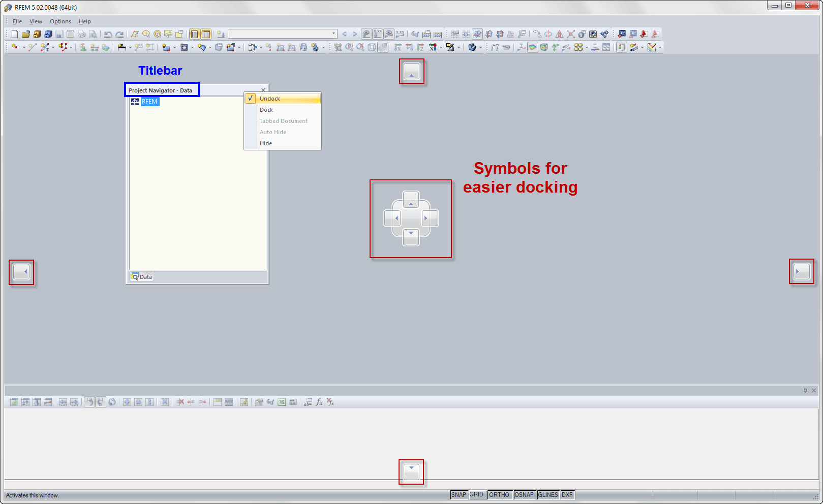The width and height of the screenshot is (823, 504).
Task: Open the Options menu
Action: coord(60,21)
